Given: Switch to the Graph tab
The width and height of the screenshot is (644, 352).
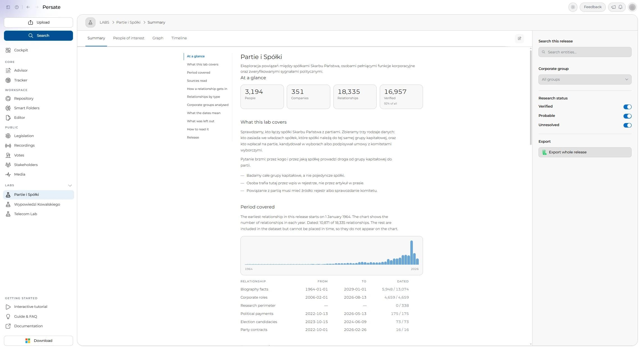Looking at the screenshot, I should 158,38.
